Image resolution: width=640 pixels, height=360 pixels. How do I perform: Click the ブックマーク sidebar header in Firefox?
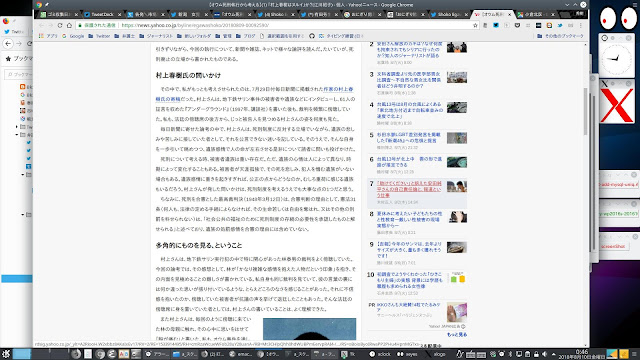(x=19, y=58)
